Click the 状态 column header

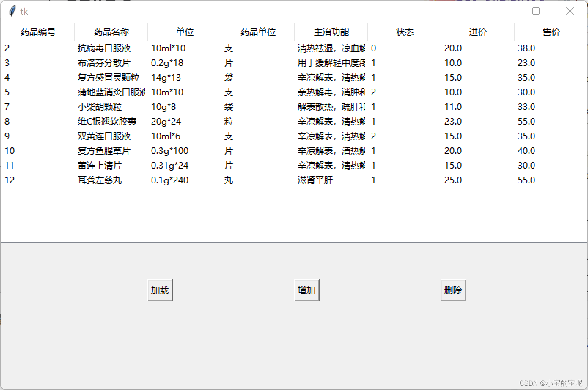coord(404,32)
